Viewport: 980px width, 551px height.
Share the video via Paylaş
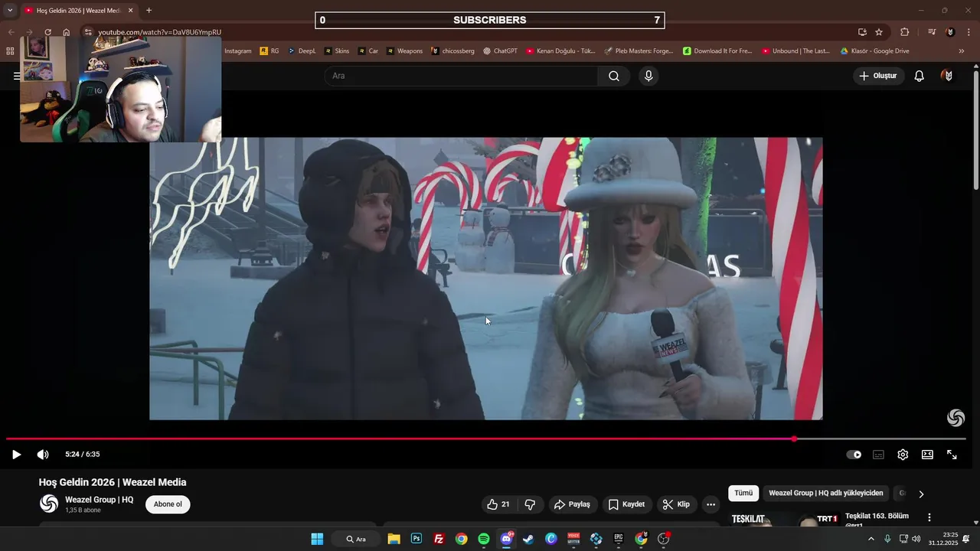click(573, 504)
